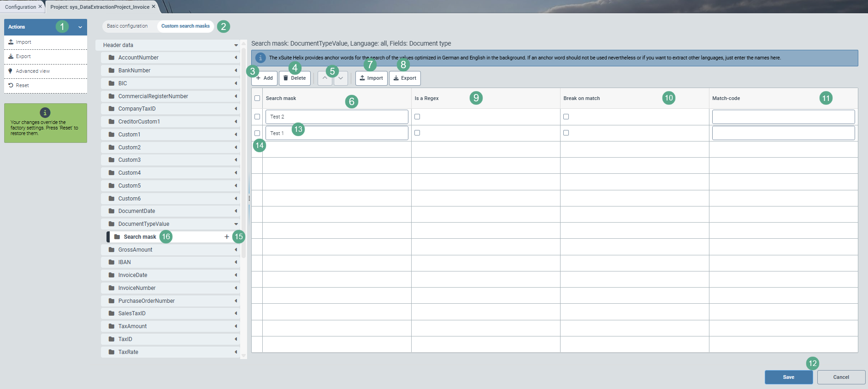The image size is (868, 389).
Task: Switch to Custom search masks tab
Action: click(185, 26)
